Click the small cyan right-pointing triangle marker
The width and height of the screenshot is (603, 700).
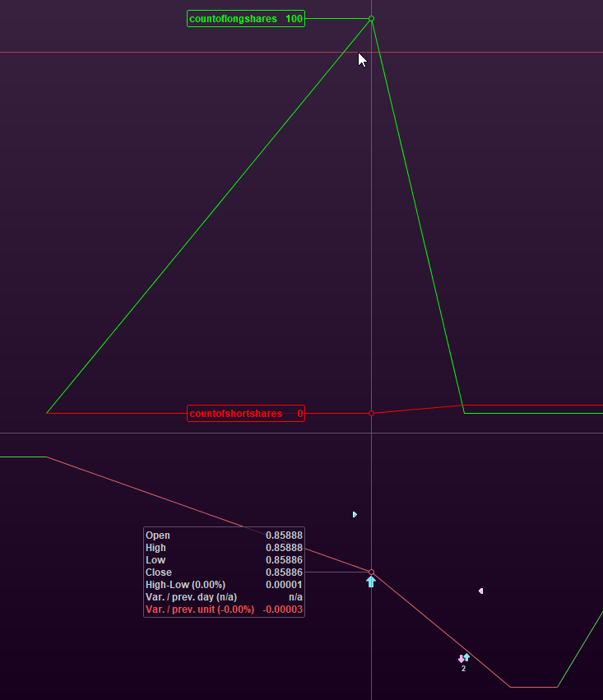tap(355, 515)
